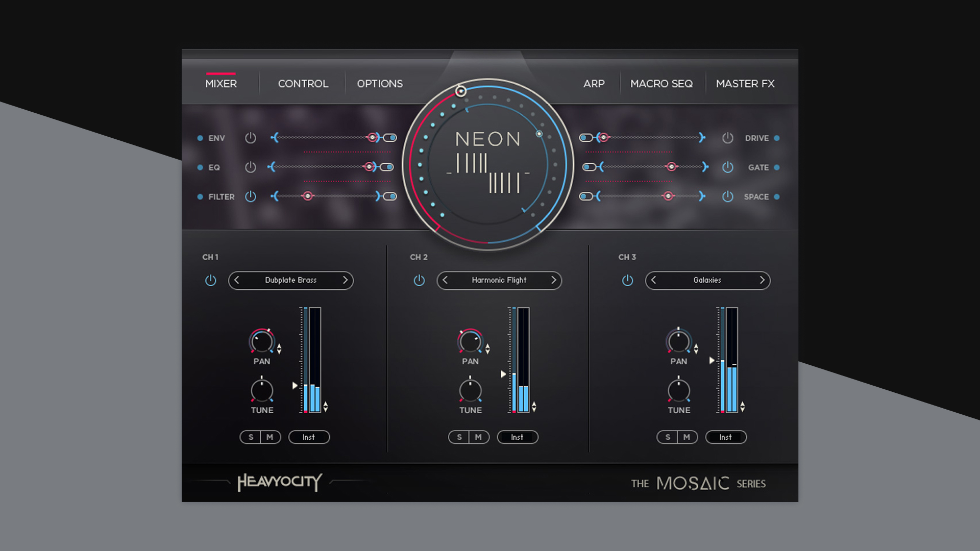
Task: Solo channel CH 2 with the S button
Action: [x=459, y=437]
